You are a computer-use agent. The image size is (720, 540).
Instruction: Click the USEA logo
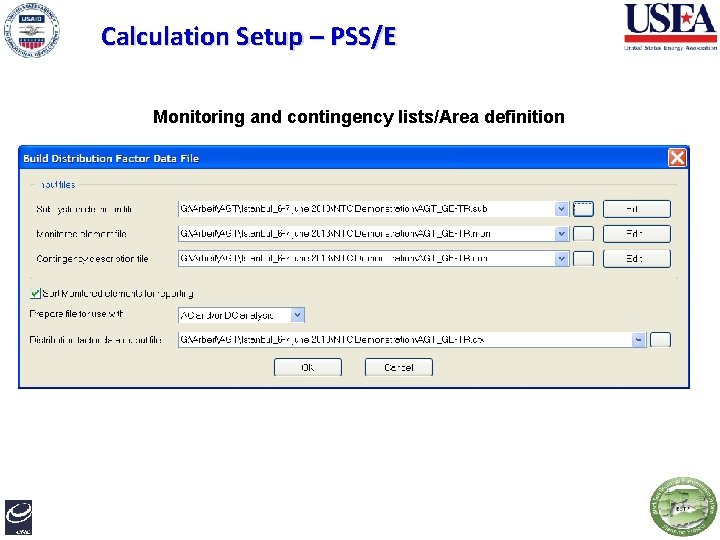(670, 27)
